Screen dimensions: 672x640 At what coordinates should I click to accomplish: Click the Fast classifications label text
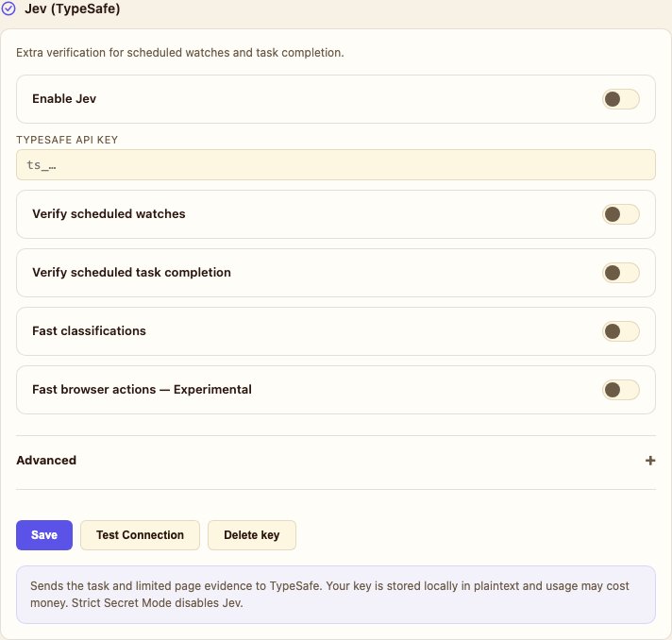(x=89, y=331)
